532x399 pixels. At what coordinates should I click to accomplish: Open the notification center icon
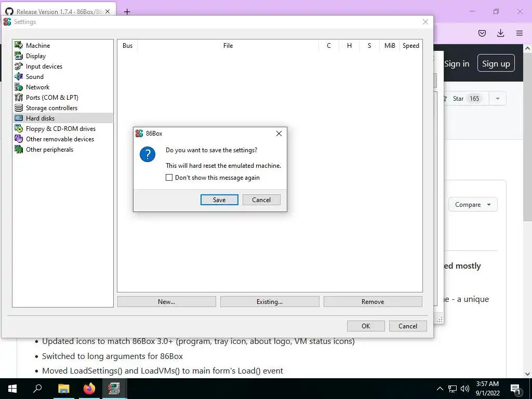pos(515,389)
